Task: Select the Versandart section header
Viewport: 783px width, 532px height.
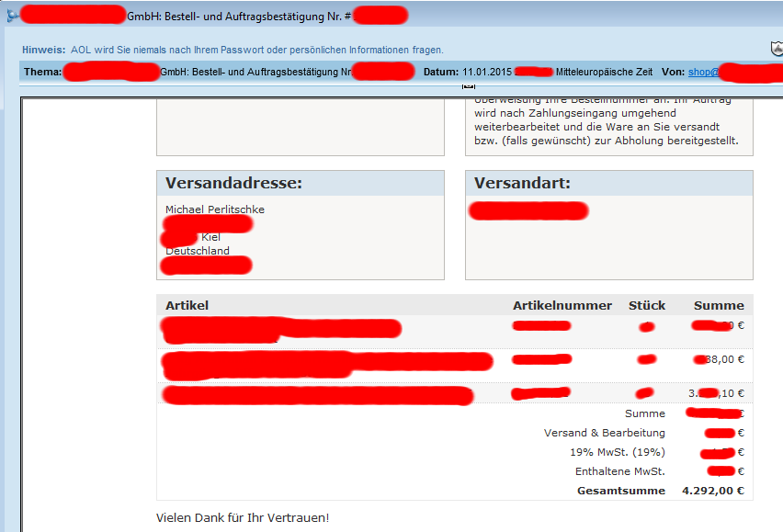Action: (522, 184)
